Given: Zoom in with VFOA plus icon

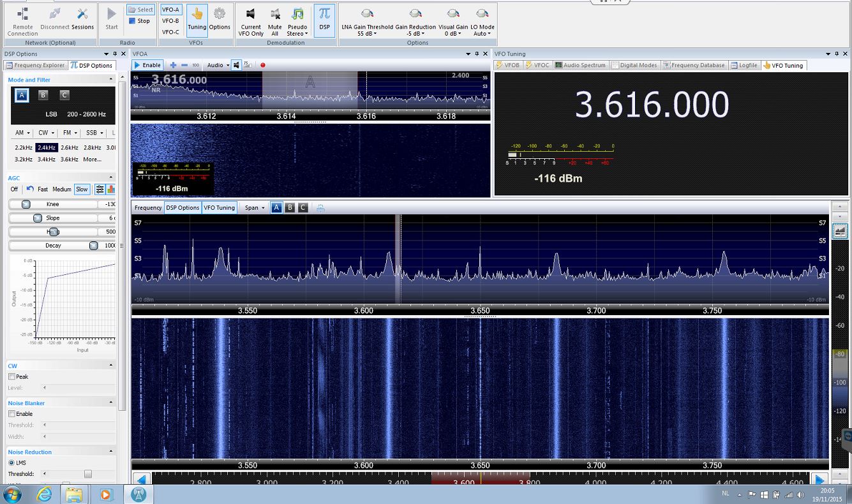Looking at the screenshot, I should (x=173, y=65).
